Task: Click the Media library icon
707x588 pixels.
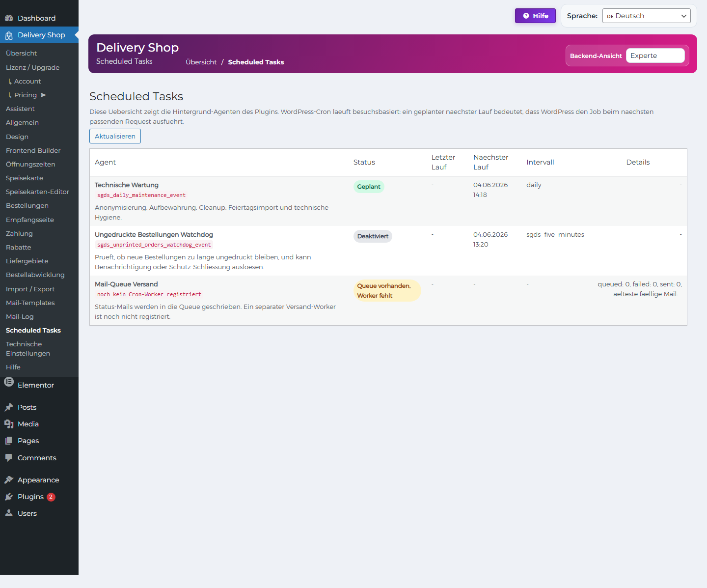Action: [9, 424]
